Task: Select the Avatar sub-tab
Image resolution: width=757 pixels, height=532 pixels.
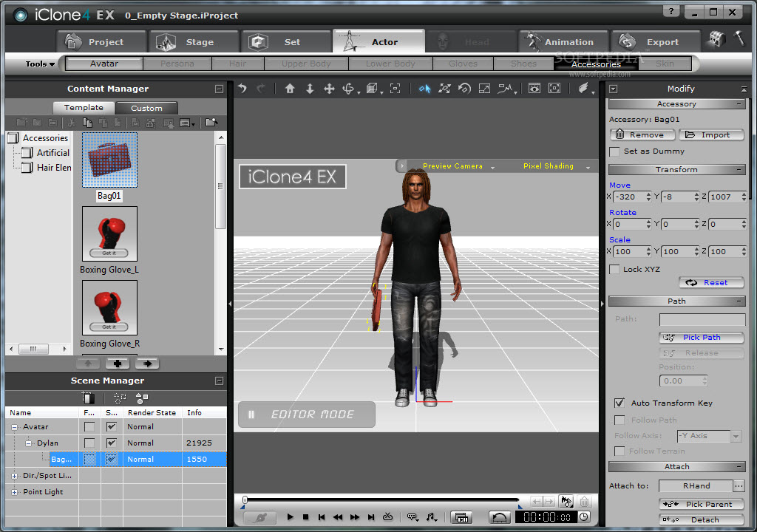Action: [104, 64]
